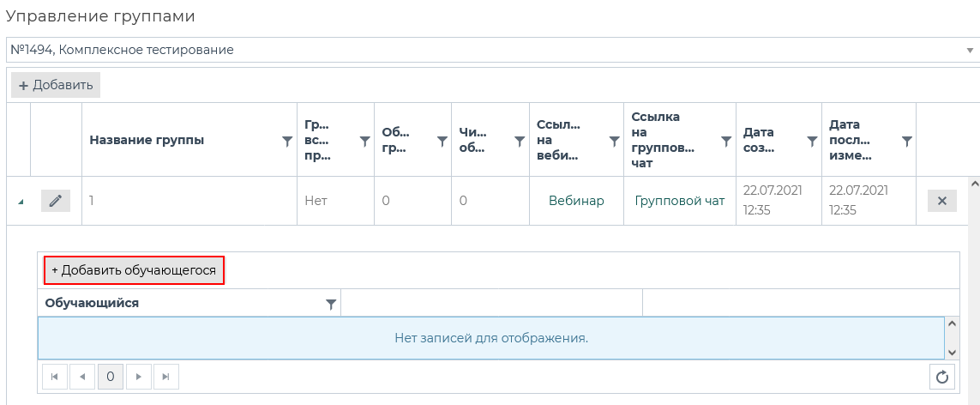Open the Вебинар link
The image size is (980, 405).
[576, 201]
